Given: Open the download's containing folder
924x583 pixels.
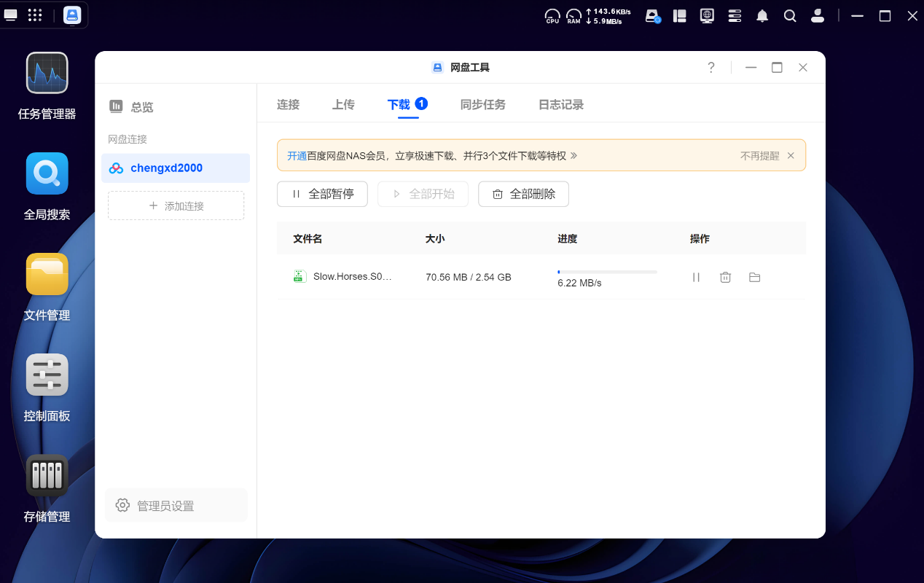Looking at the screenshot, I should pos(754,277).
